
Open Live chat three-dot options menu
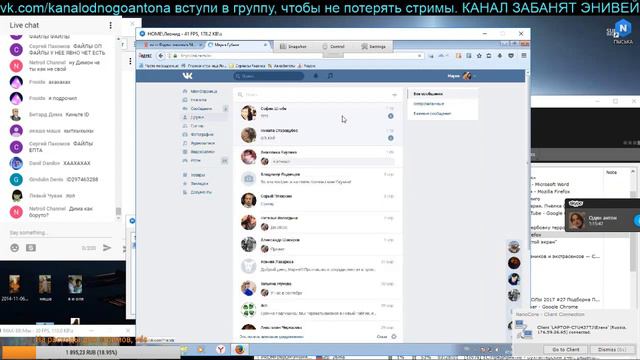pyautogui.click(x=110, y=25)
